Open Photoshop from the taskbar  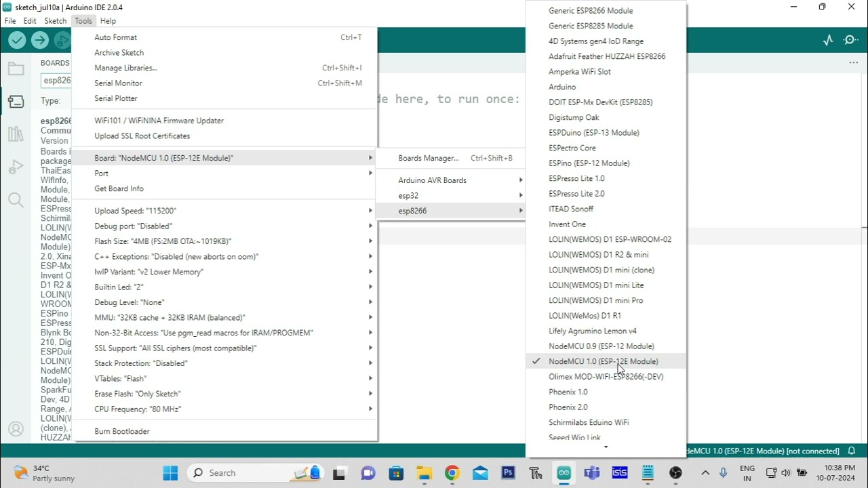[x=508, y=472]
